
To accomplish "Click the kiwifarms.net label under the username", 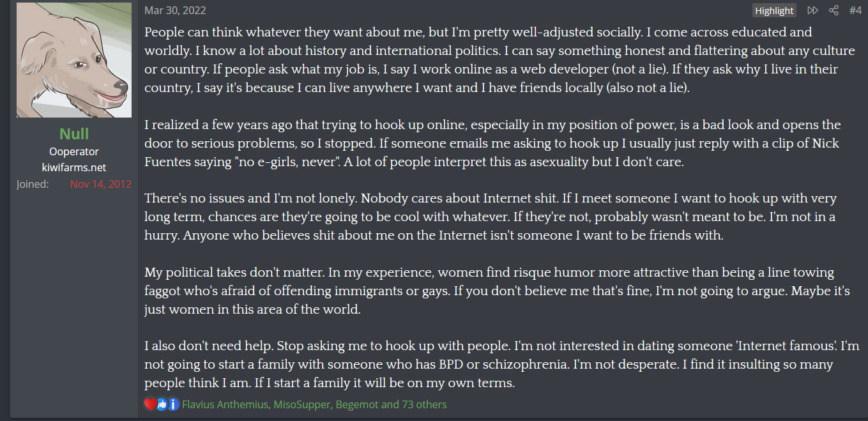I will pyautogui.click(x=73, y=167).
